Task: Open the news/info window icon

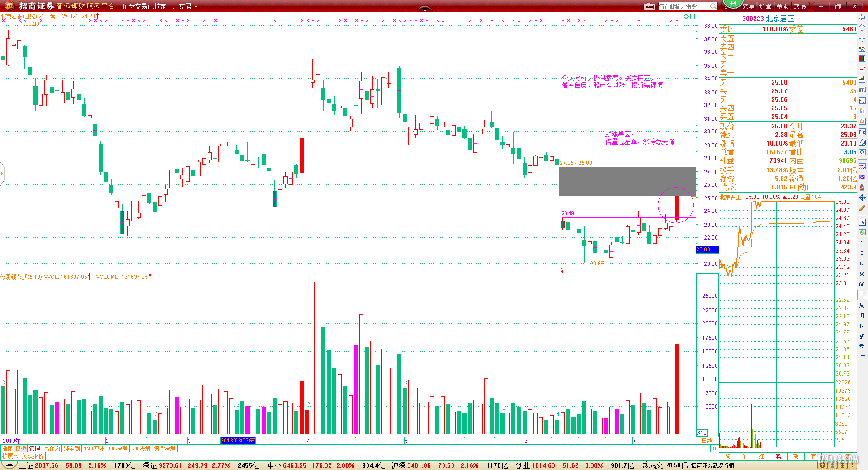Action: pyautogui.click(x=862, y=90)
